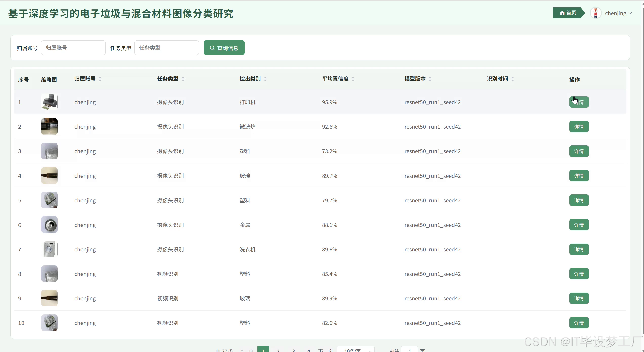644x352 pixels.
Task: Open 详情 for row 5 塑料 79.7%
Action: tap(579, 200)
